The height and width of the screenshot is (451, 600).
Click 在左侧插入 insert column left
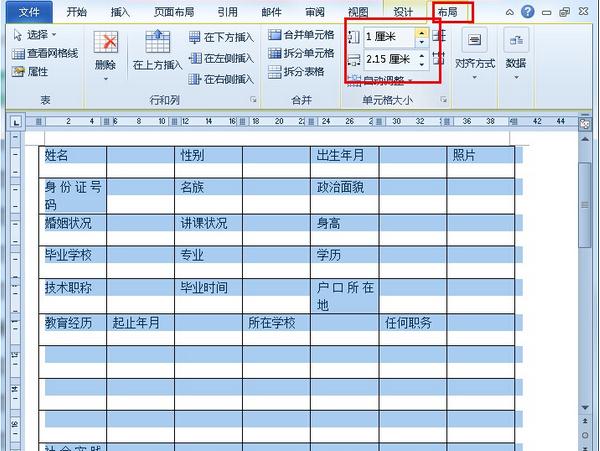pyautogui.click(x=221, y=59)
